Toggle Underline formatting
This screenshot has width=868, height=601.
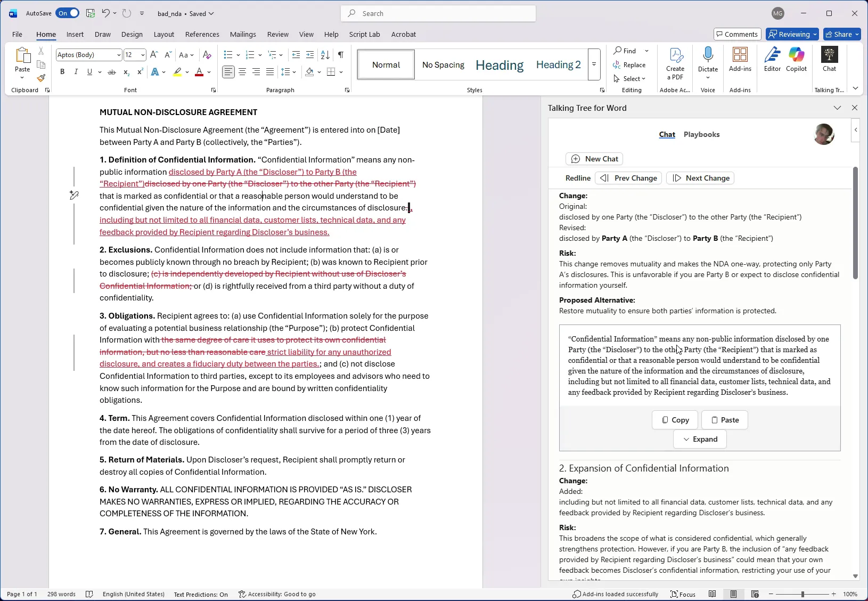pyautogui.click(x=89, y=72)
